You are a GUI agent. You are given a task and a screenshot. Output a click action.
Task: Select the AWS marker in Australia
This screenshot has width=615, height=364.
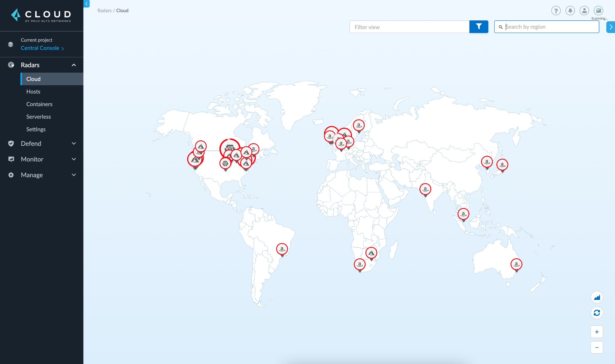[x=516, y=265]
